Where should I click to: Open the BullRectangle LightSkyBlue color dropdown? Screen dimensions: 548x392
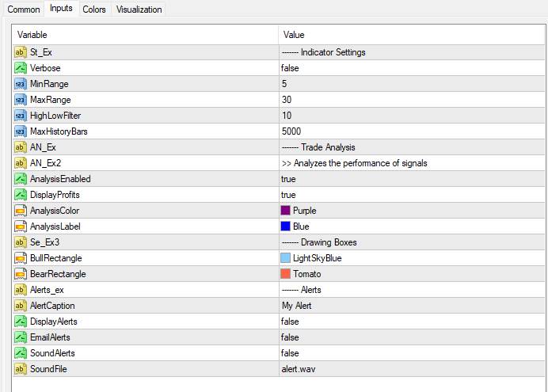point(317,258)
